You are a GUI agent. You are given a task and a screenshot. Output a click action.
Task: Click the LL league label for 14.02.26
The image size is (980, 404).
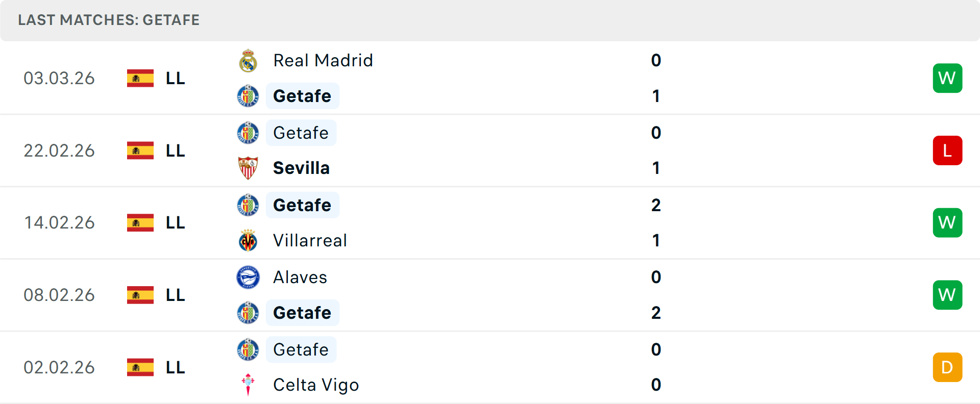[x=175, y=223]
